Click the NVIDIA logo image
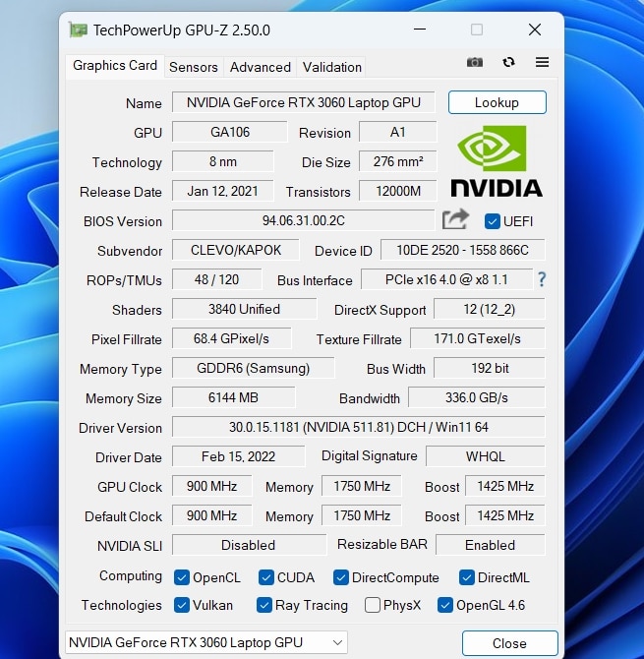Screen dimensions: 644x659 point(497,161)
